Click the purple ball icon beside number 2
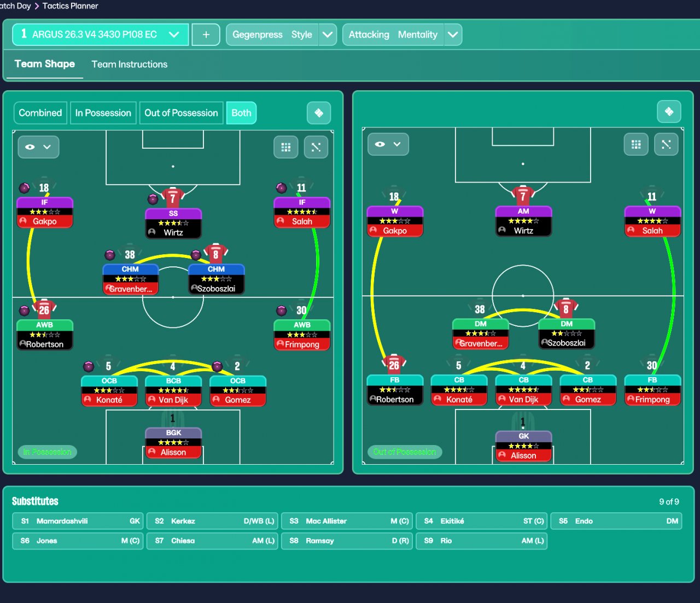This screenshot has width=700, height=603. pyautogui.click(x=217, y=366)
